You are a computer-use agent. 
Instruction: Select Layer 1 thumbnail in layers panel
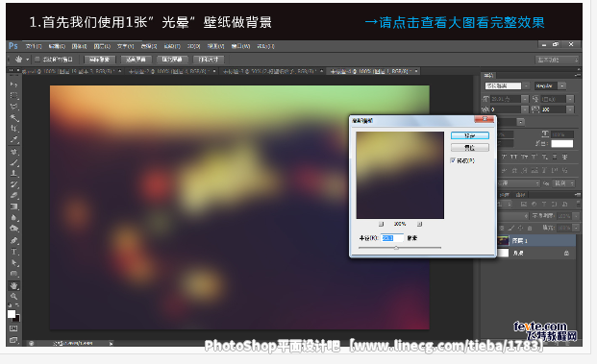pyautogui.click(x=504, y=240)
